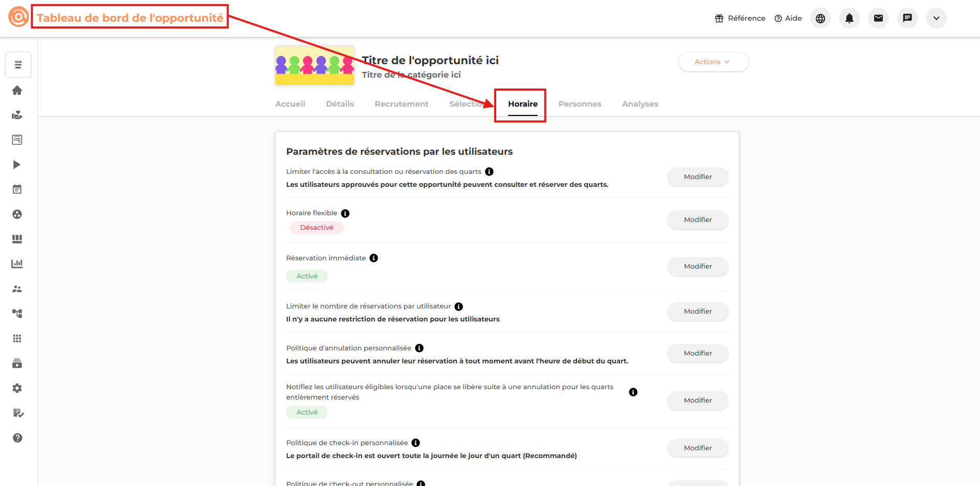Open the chat messages icon
Screen dimensions: 980x486
(907, 18)
